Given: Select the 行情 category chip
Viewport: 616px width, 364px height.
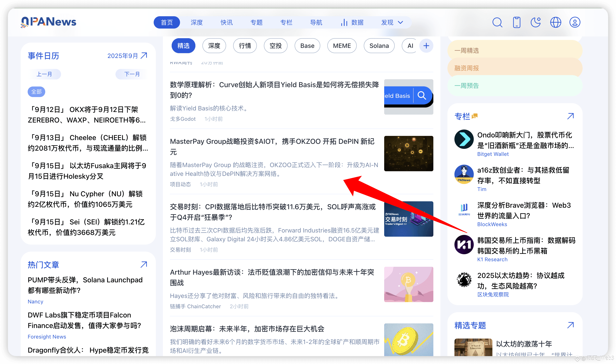Looking at the screenshot, I should (245, 46).
